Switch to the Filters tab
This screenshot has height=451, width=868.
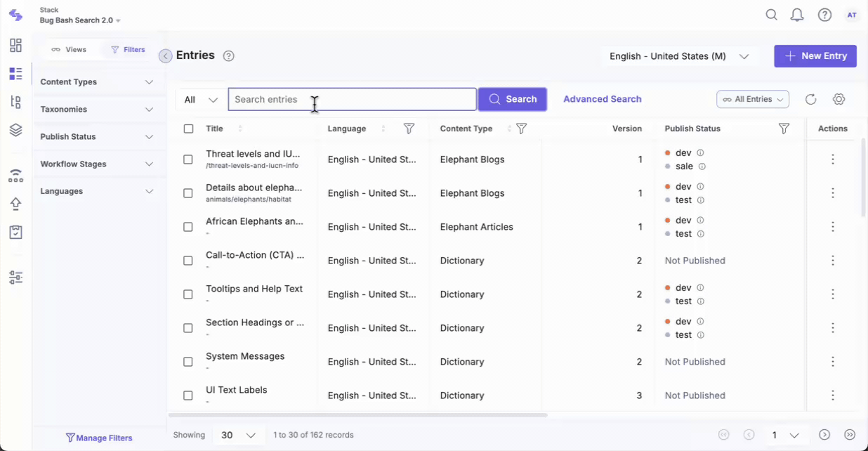(128, 50)
